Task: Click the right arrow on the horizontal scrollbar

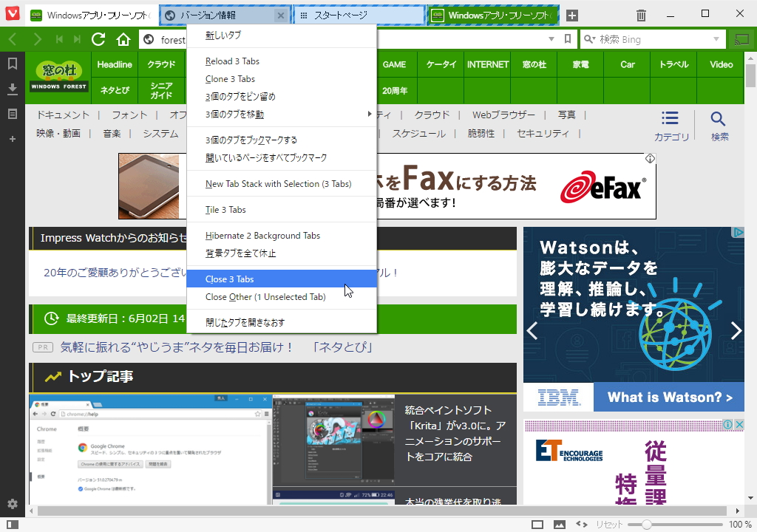Action: click(x=739, y=510)
